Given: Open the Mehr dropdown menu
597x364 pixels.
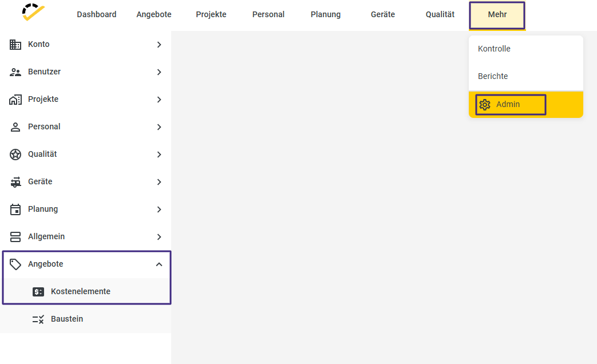Looking at the screenshot, I should pos(497,15).
